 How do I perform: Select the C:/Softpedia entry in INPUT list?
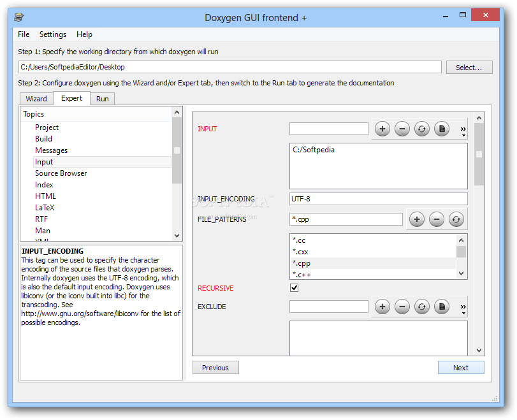coord(314,150)
